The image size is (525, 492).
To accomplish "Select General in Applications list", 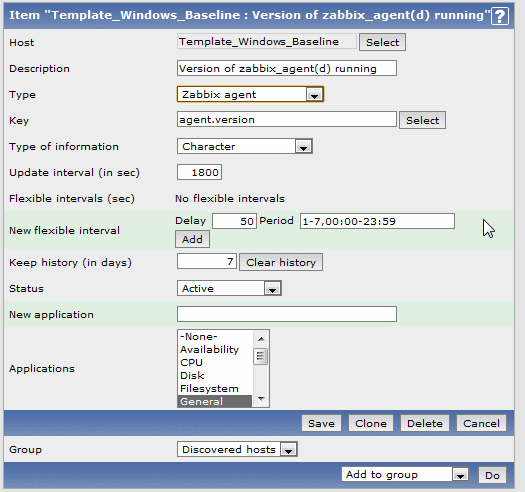I will coord(215,401).
